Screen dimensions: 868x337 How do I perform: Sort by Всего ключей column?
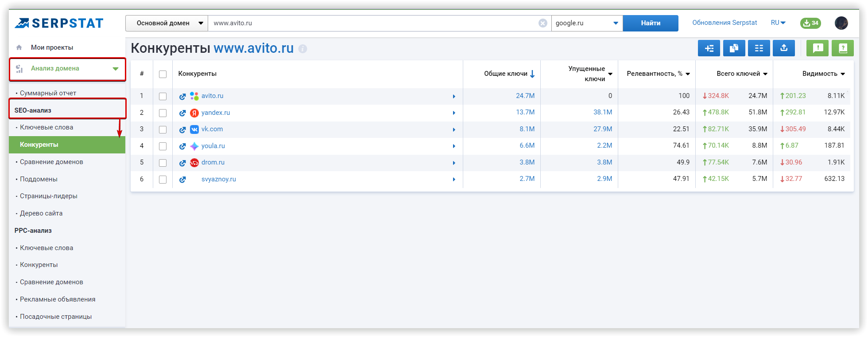click(x=742, y=74)
